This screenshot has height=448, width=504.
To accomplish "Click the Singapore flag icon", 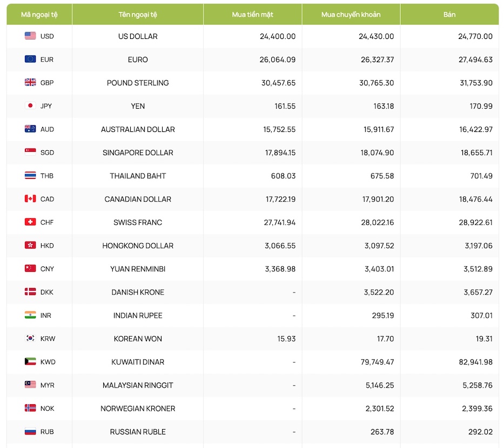I will 30,152.
